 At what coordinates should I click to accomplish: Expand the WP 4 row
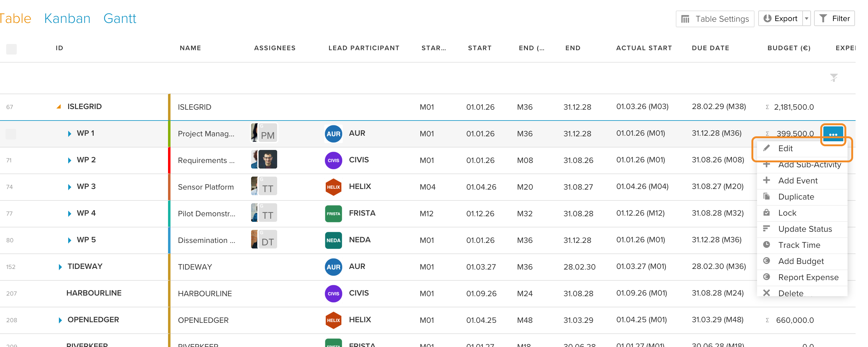69,213
